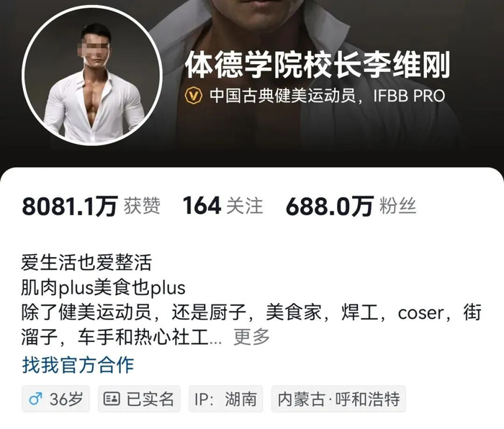The height and width of the screenshot is (429, 504).
Task: Open the 688.0万 粉丝 followers list
Action: pyautogui.click(x=351, y=206)
